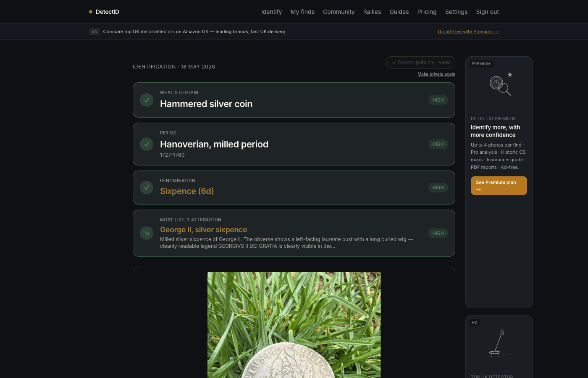Image resolution: width=588 pixels, height=378 pixels.
Task: Open the George II, silver sixpence link
Action: [203, 230]
